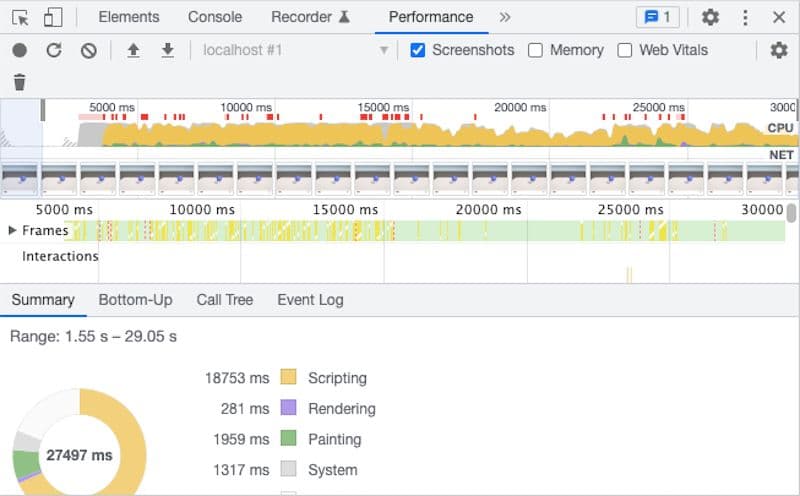Open capture settings gear in Performance toolbar
The height and width of the screenshot is (496, 800).
tap(778, 50)
